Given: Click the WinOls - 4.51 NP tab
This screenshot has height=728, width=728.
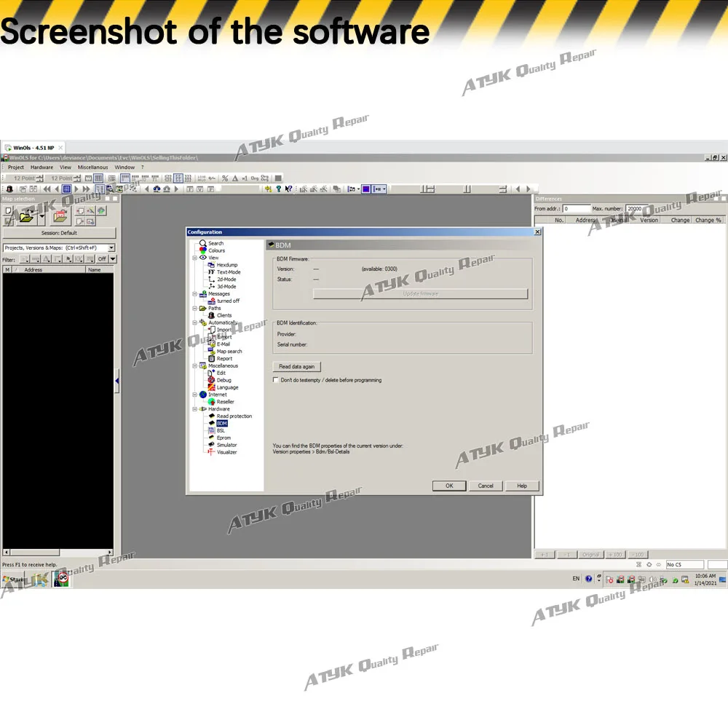Looking at the screenshot, I should tap(33, 148).
